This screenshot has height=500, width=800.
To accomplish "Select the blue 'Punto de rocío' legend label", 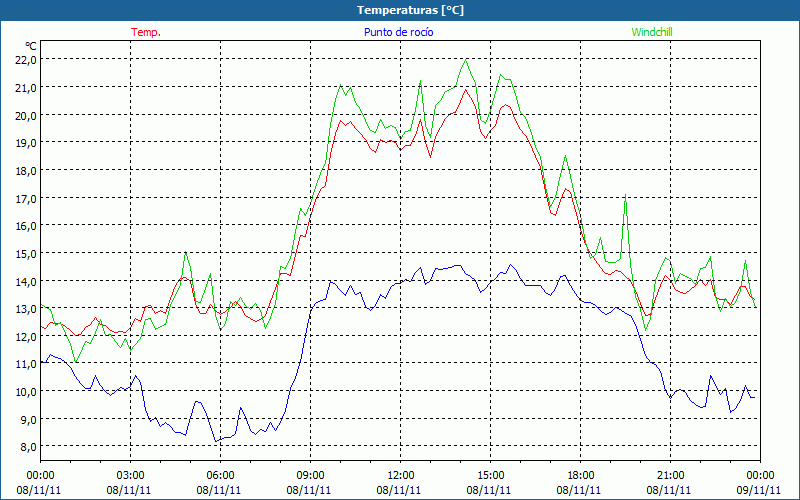I will (x=398, y=32).
